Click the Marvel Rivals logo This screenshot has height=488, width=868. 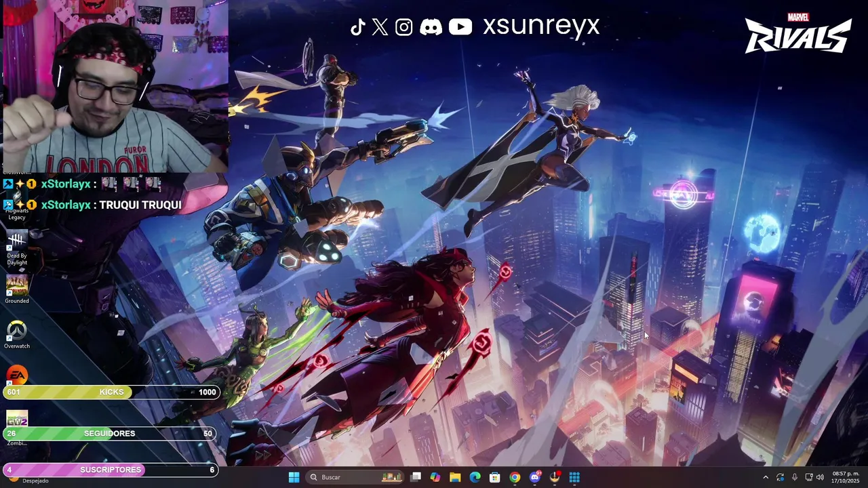click(798, 33)
